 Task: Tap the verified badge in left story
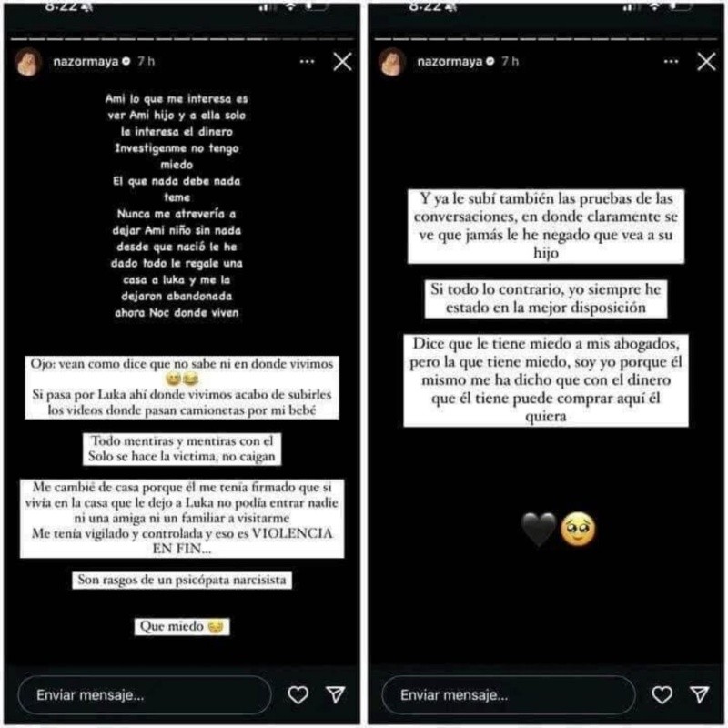click(x=126, y=61)
